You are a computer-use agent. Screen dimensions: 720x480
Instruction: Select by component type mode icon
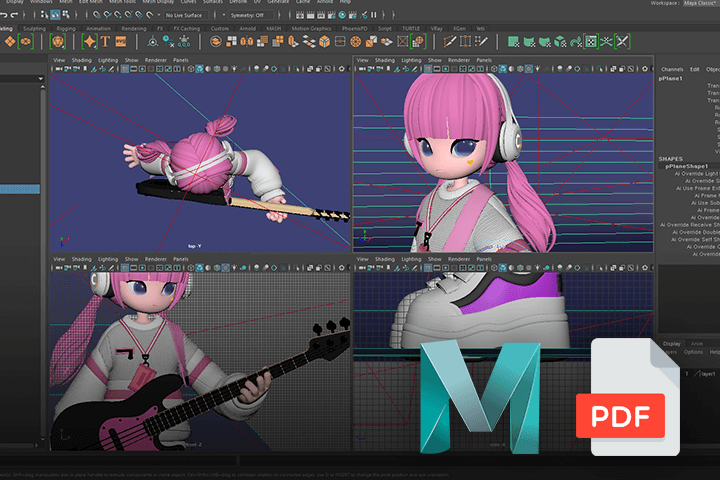click(65, 15)
